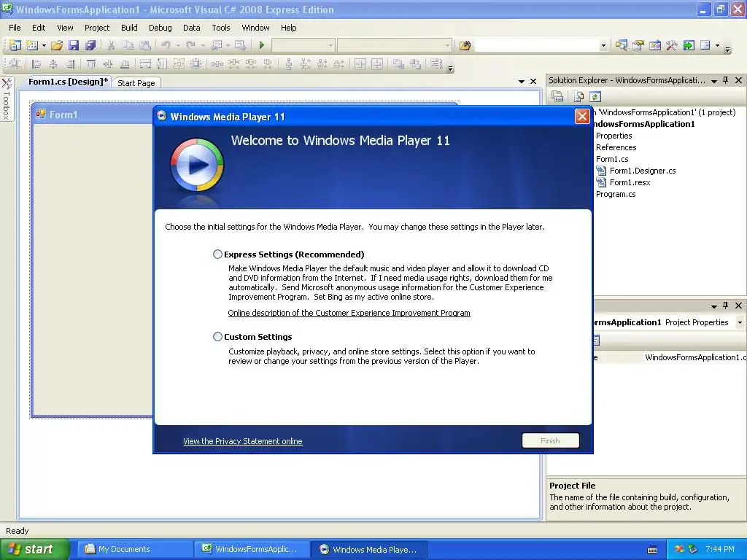Open the collapsed Toolbox side tab
Screen dimensions: 747x560
7,98
